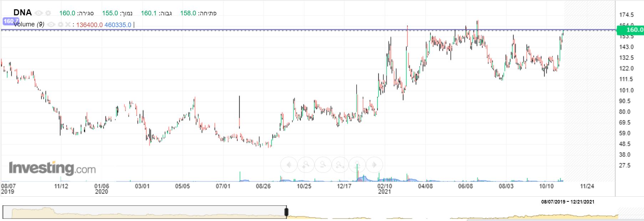Remove the Volume indicator with X
Viewport: 644px width, 221px height.
[x=67, y=25]
